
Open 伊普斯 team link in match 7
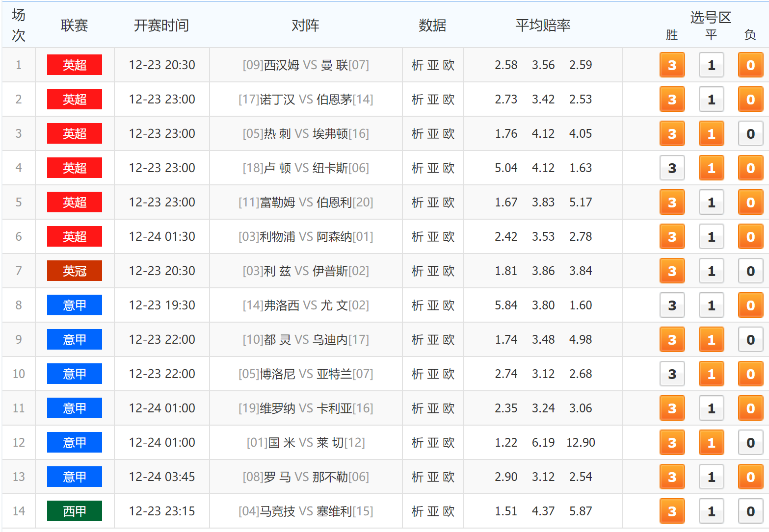[330, 271]
